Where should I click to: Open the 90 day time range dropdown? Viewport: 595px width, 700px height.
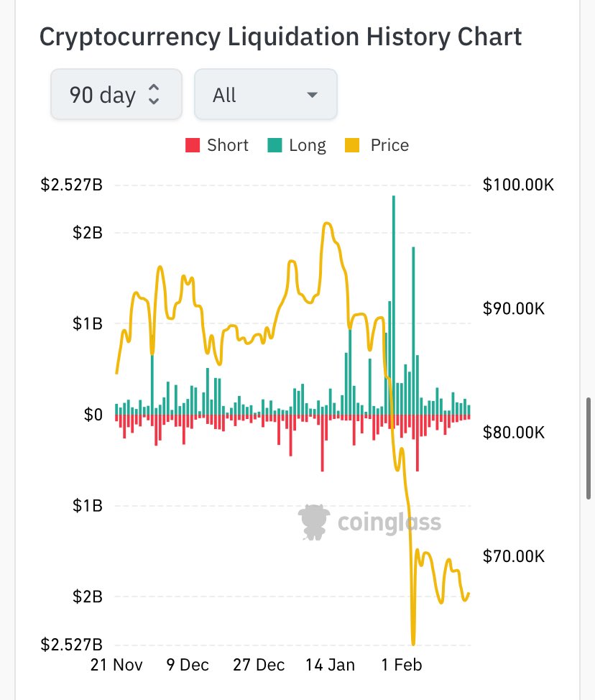(115, 94)
